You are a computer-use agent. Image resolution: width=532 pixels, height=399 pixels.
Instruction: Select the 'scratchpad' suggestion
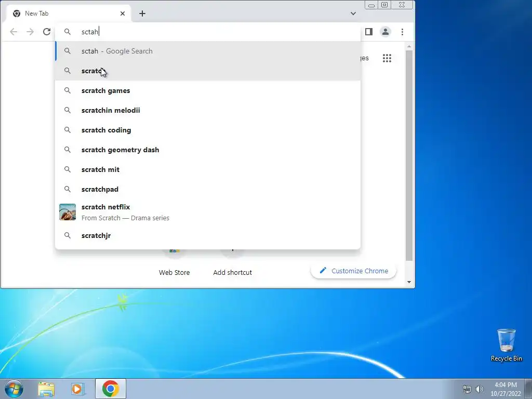208,189
